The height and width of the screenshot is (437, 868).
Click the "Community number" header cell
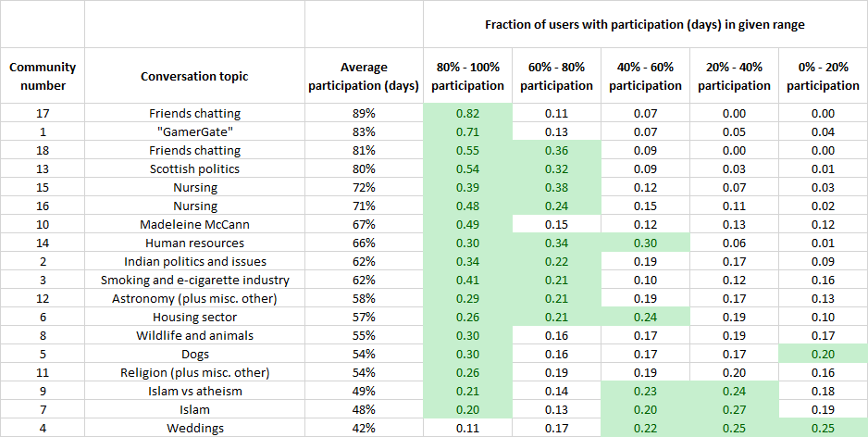43,76
